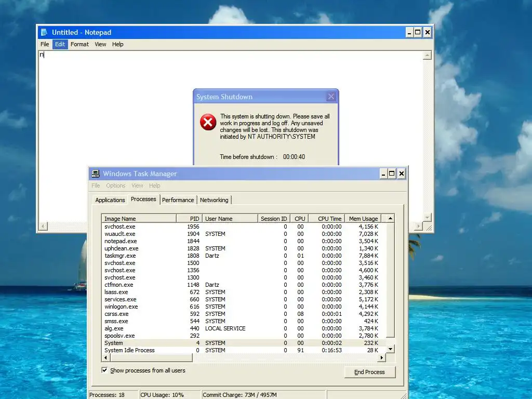Click Notepad's vertical scroll up arrow
Viewport: 532px width, 399px height.
[x=427, y=55]
